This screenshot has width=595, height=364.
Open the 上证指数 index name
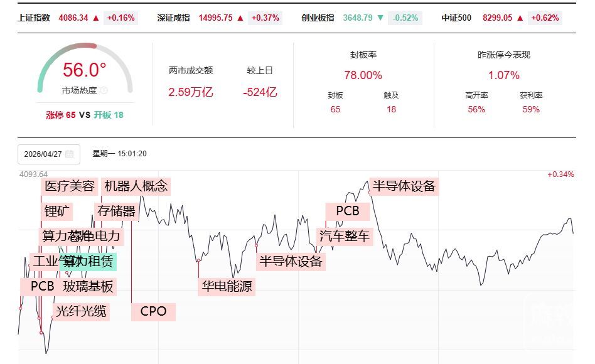(34, 18)
